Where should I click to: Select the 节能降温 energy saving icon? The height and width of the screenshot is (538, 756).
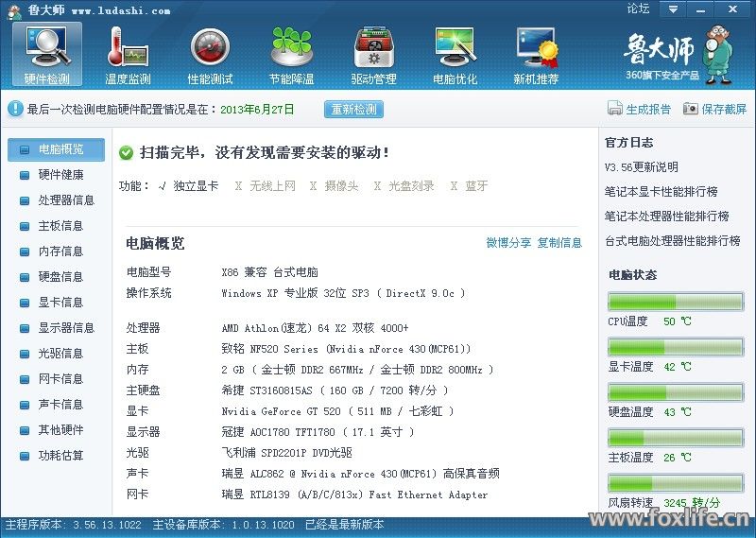click(x=291, y=55)
